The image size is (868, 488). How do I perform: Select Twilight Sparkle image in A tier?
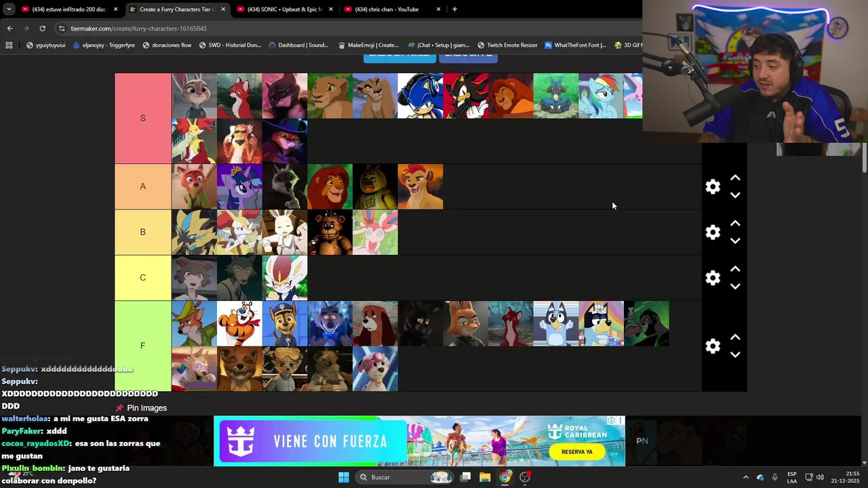(239, 186)
